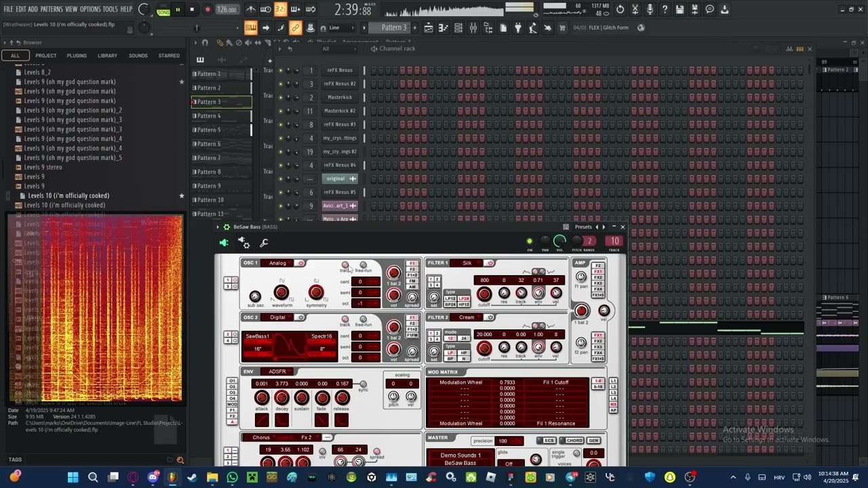Open the browser search magnifier icon
This screenshot has width=868, height=488.
click(x=180, y=460)
